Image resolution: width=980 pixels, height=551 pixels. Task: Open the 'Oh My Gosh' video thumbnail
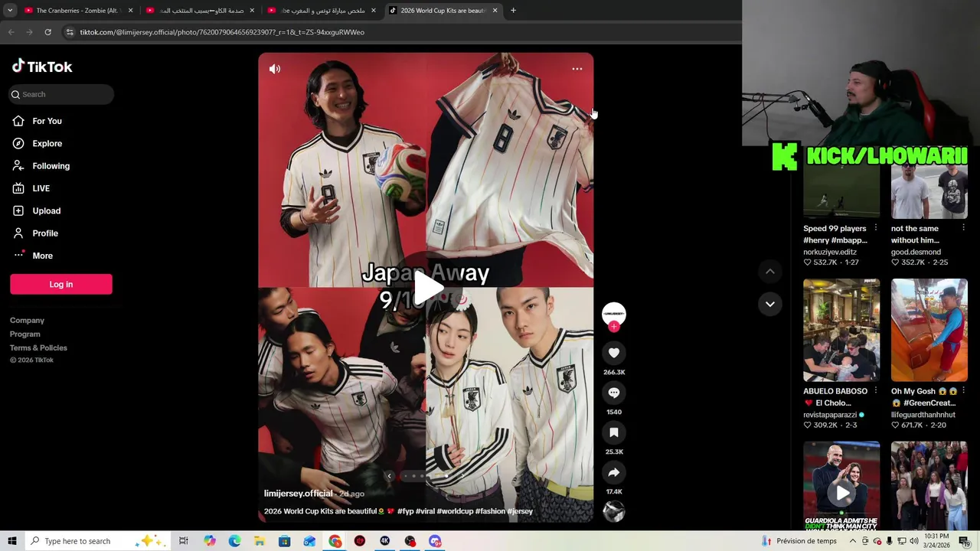[x=929, y=330]
